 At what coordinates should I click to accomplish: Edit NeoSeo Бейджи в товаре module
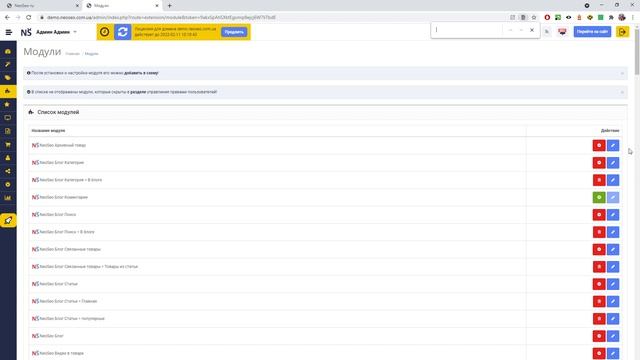[613, 353]
